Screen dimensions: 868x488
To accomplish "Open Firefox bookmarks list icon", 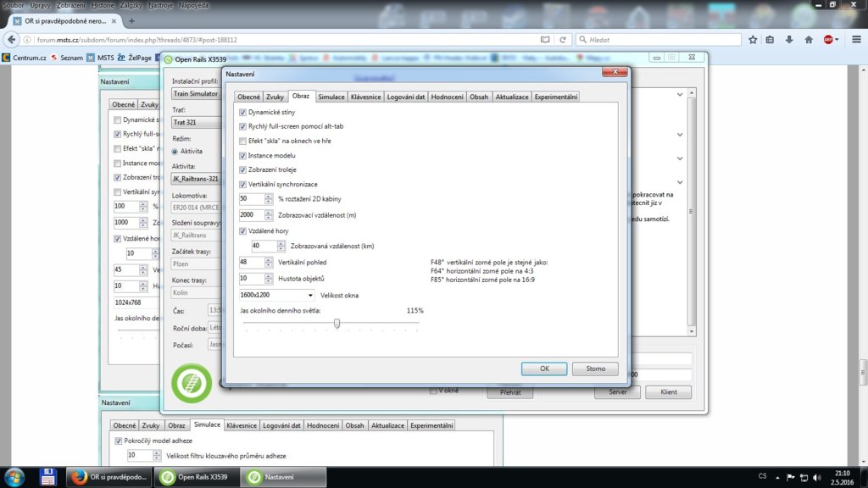I will [770, 40].
